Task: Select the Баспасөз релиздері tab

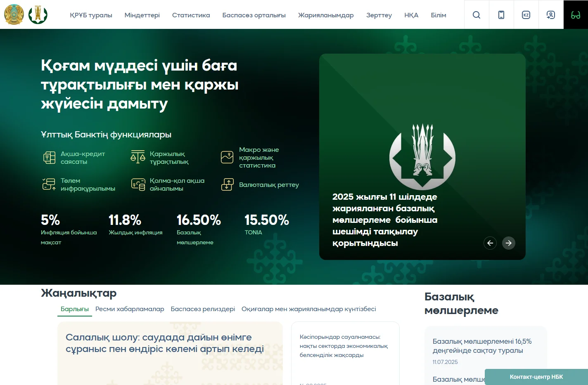Action: pos(203,309)
